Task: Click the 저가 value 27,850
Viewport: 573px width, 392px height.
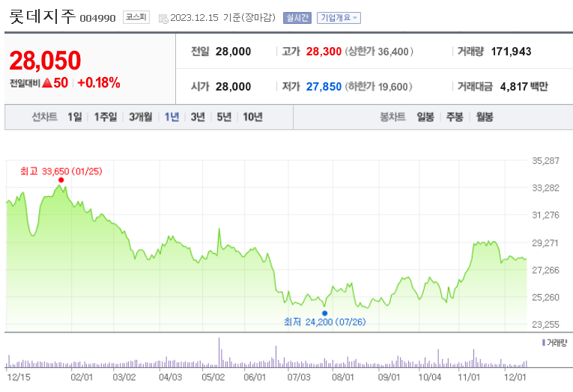Action: pyautogui.click(x=324, y=87)
